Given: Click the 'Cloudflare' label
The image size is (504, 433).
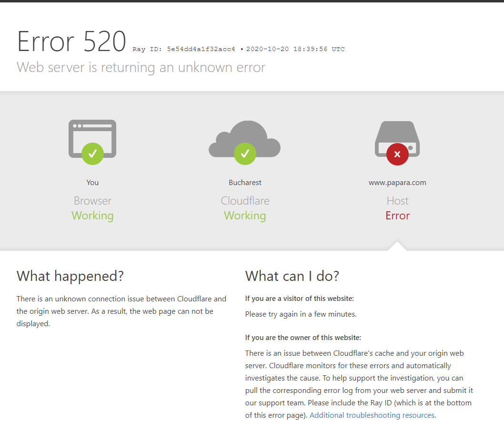Looking at the screenshot, I should (x=245, y=201).
